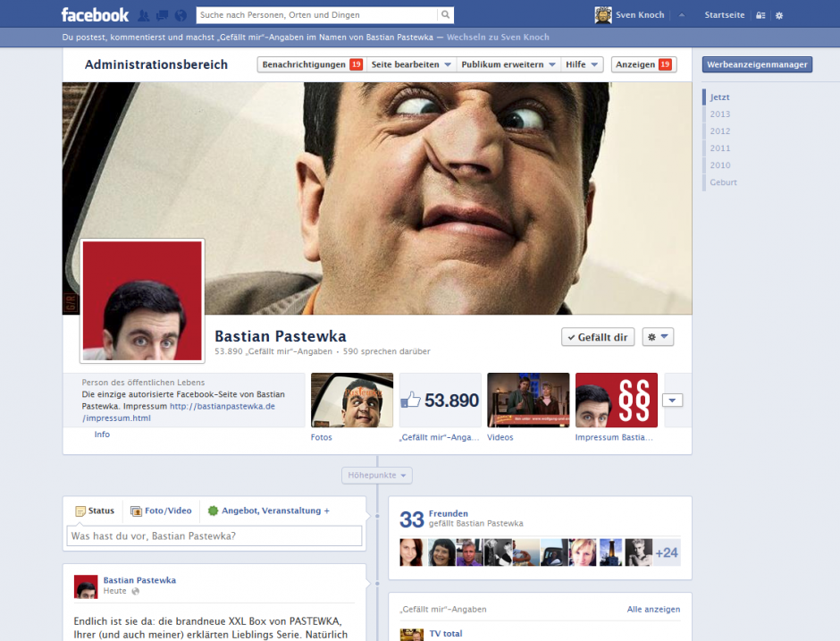Click the search magnifier icon
The width and height of the screenshot is (840, 641).
pyautogui.click(x=445, y=15)
